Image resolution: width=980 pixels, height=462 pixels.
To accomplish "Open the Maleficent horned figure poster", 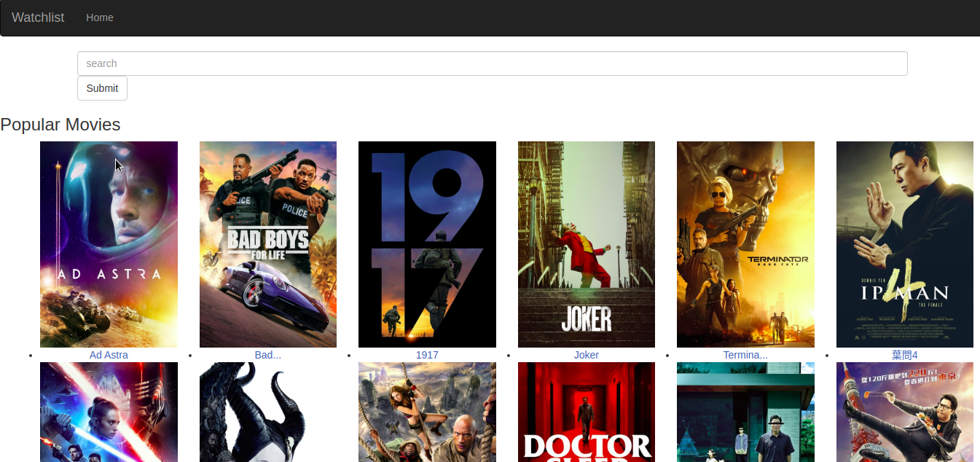I will 268,412.
